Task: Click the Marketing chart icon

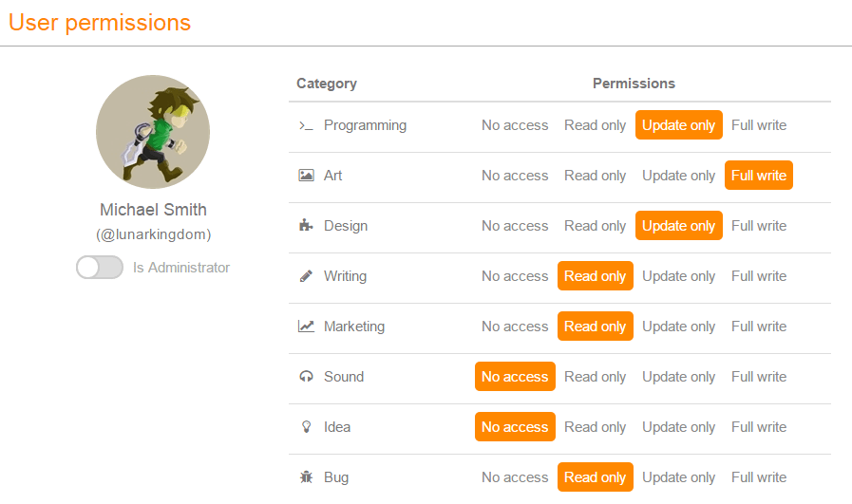Action: click(x=306, y=327)
